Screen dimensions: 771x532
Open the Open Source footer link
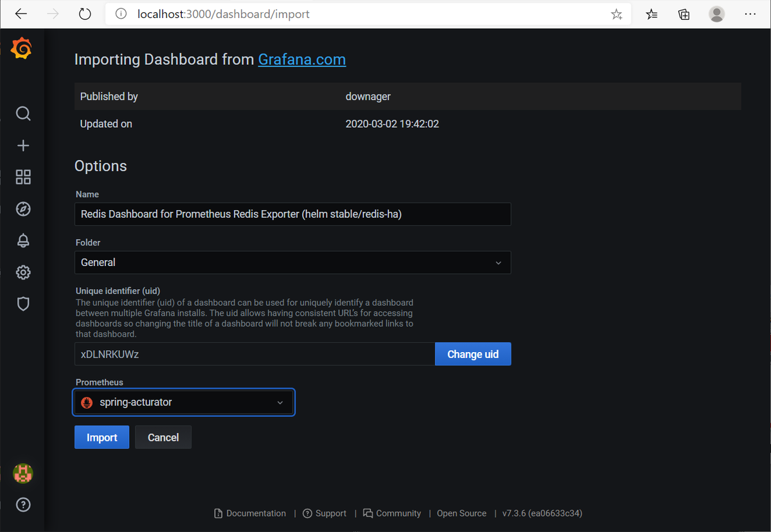(461, 513)
